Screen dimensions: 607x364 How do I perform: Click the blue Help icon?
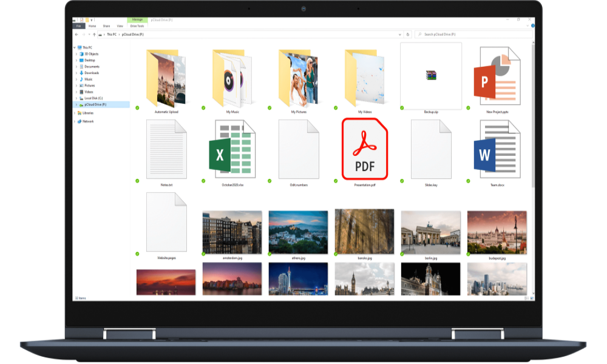[x=533, y=26]
